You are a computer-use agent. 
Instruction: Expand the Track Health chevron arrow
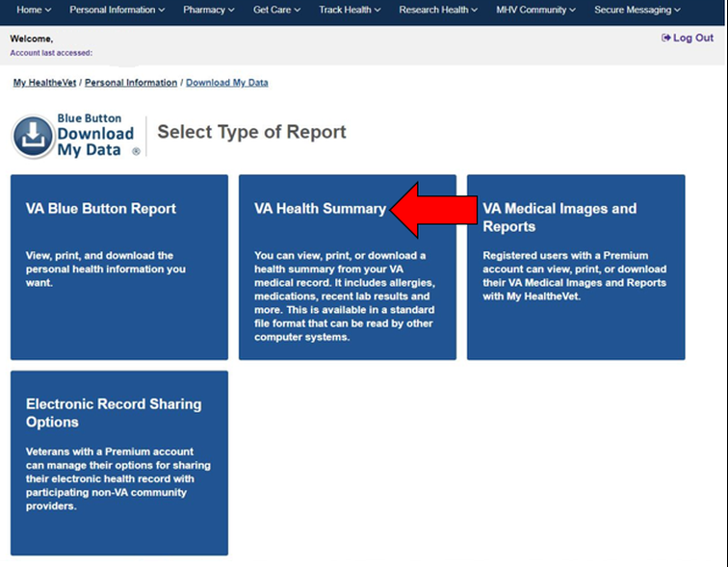[x=377, y=11]
